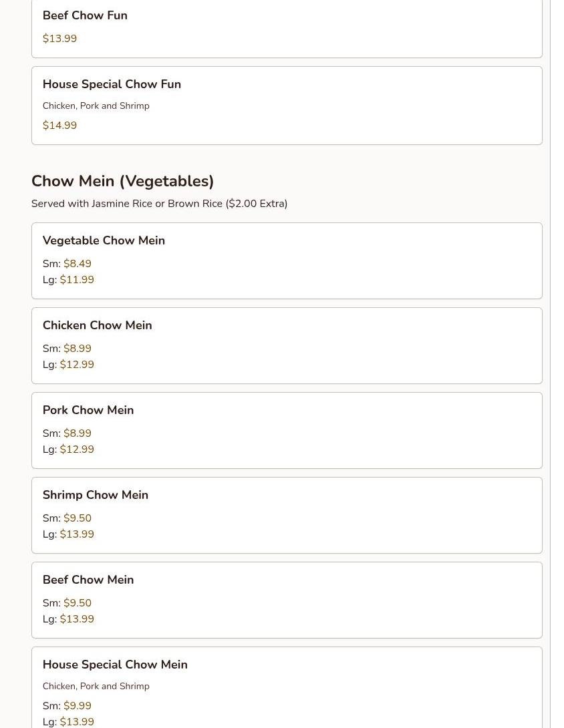Click Shrimp Chow Mein small price $9.50
The width and height of the screenshot is (564, 728).
point(77,518)
